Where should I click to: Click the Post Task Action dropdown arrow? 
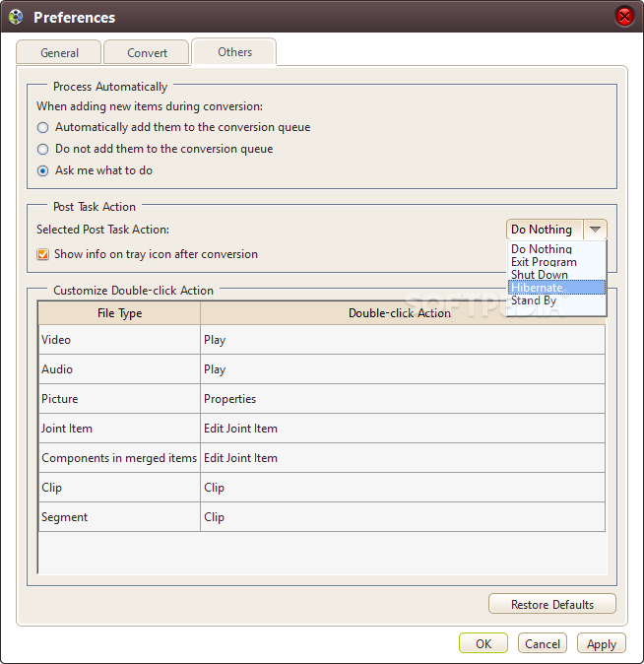point(595,230)
